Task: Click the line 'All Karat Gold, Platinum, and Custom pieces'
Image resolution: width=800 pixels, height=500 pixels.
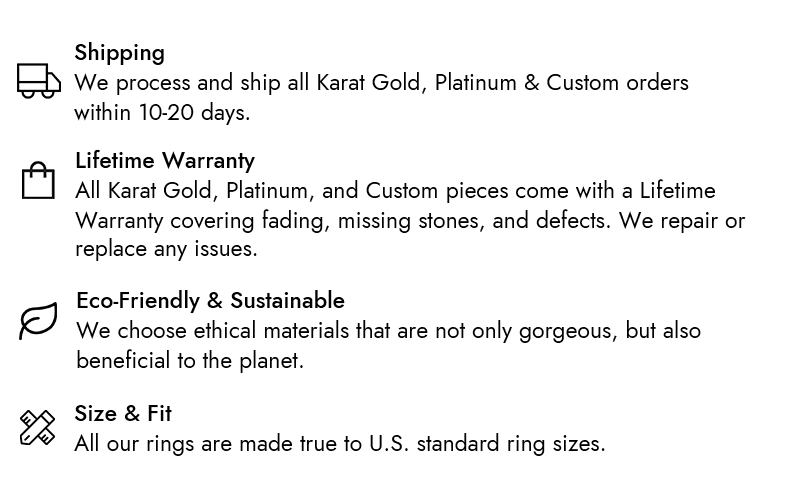Action: click(395, 190)
